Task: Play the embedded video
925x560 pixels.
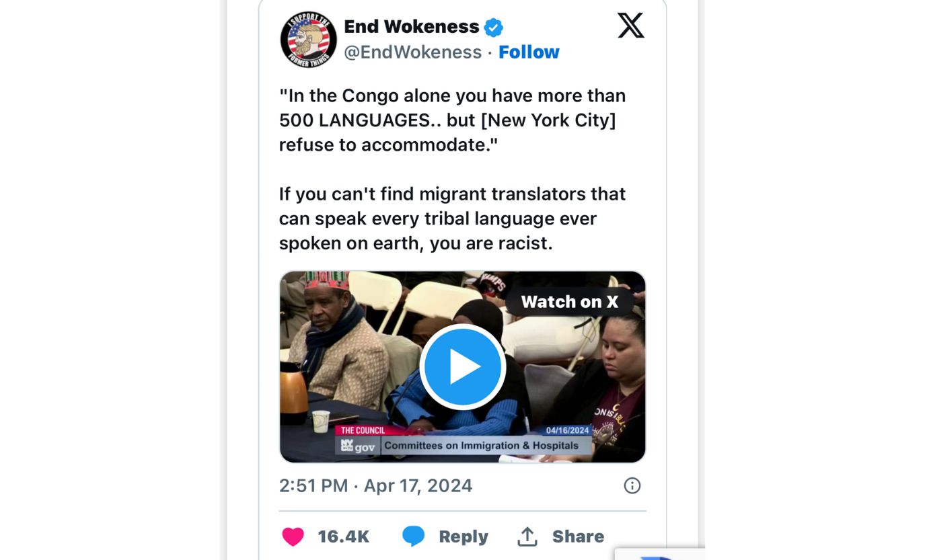Action: (462, 366)
